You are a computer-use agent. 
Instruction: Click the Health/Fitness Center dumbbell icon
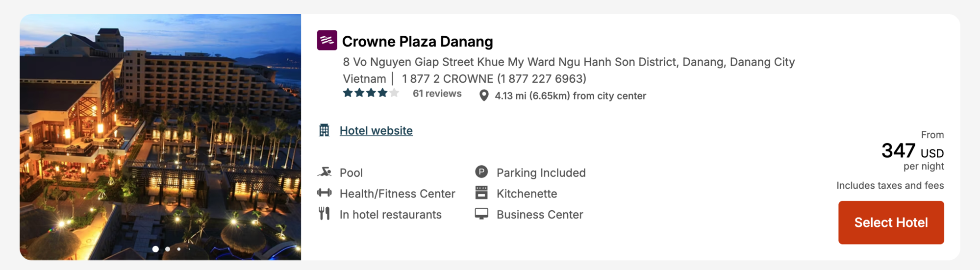325,193
